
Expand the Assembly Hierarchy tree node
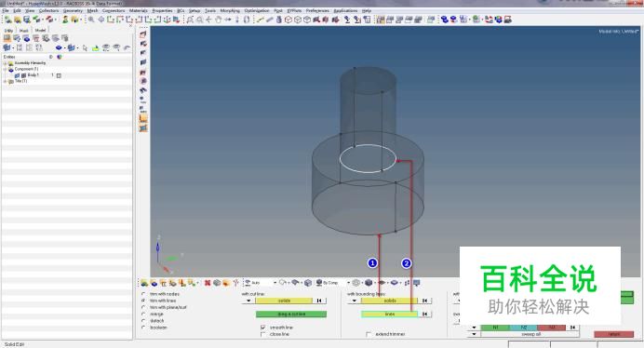point(5,63)
